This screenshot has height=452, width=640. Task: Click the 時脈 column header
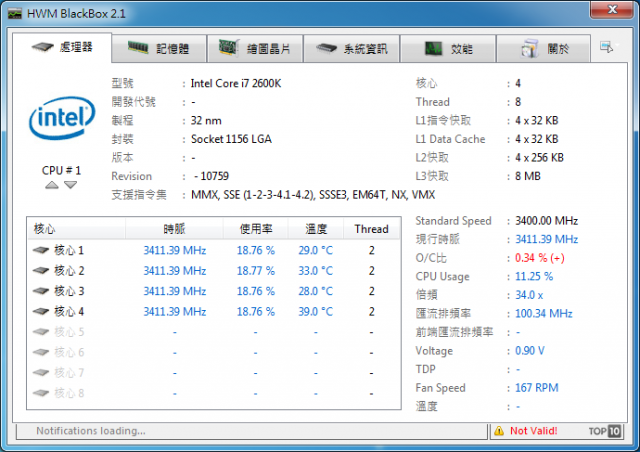point(174,229)
